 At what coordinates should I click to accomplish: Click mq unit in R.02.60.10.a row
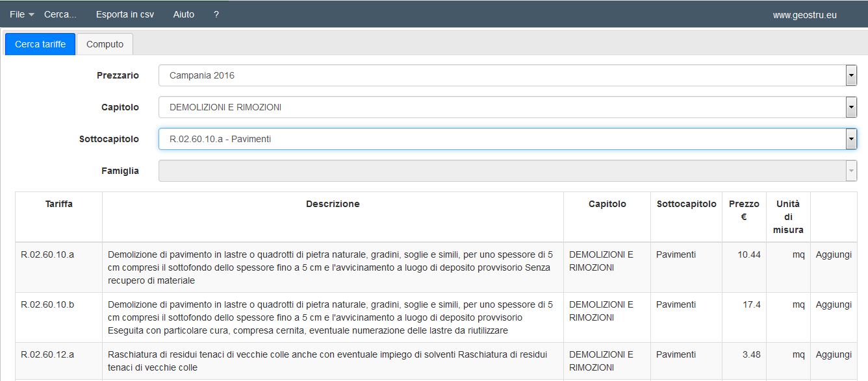point(798,254)
